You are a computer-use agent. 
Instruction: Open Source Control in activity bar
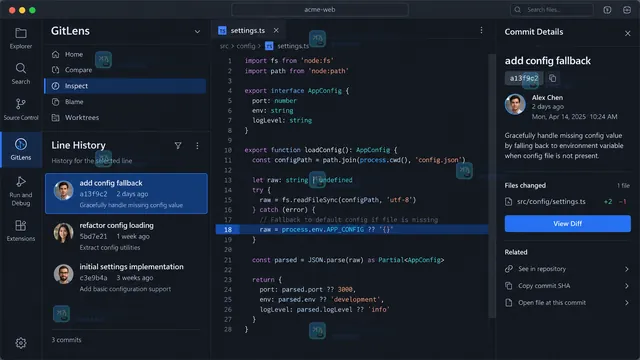click(x=21, y=109)
